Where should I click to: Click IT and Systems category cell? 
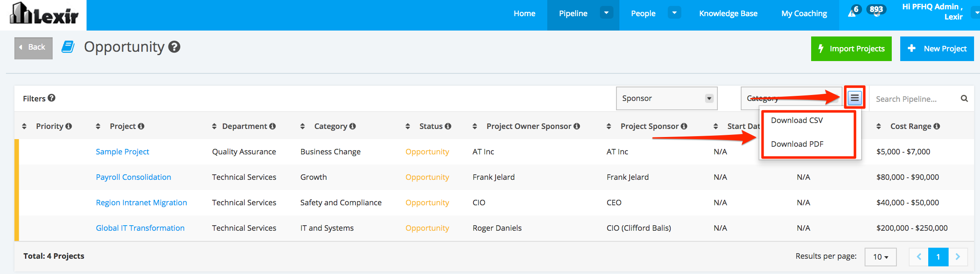[x=327, y=228]
